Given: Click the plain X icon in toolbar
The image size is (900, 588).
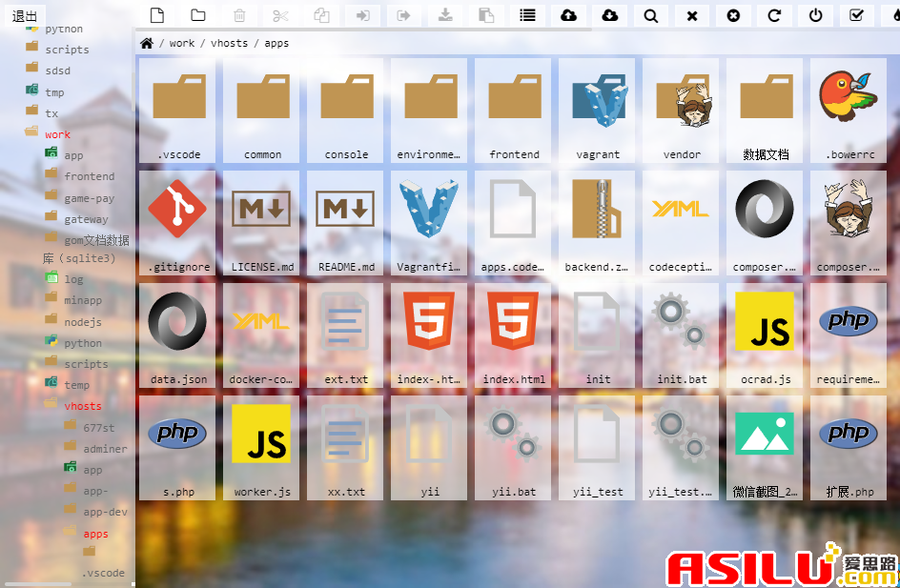Looking at the screenshot, I should (x=692, y=15).
